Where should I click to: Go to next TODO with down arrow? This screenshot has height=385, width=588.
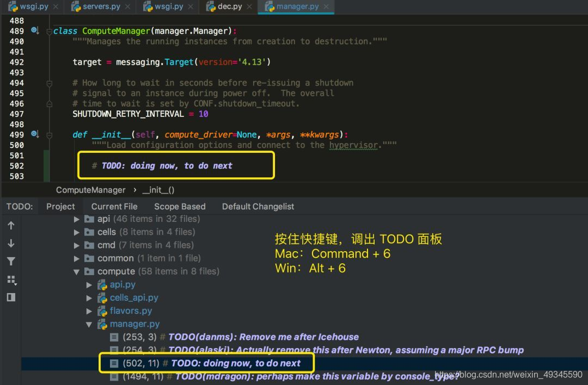coord(11,244)
